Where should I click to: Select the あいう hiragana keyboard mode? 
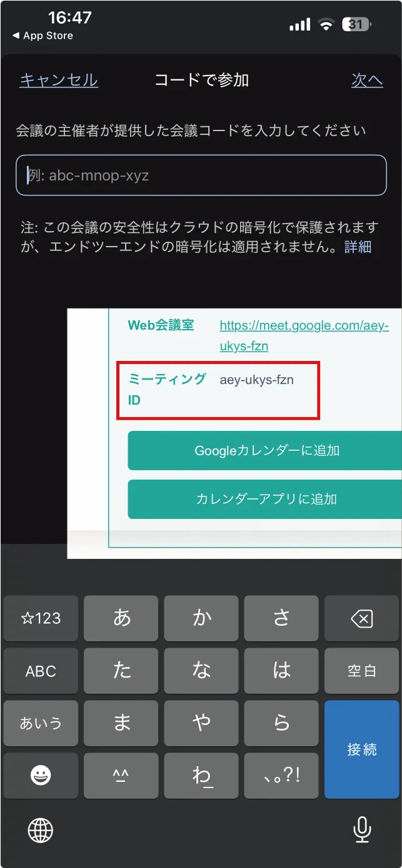[41, 723]
